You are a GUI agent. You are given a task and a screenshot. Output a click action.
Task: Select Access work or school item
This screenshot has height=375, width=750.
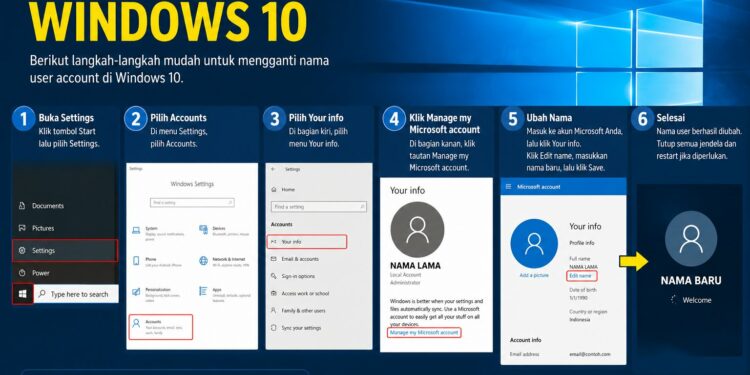click(300, 294)
